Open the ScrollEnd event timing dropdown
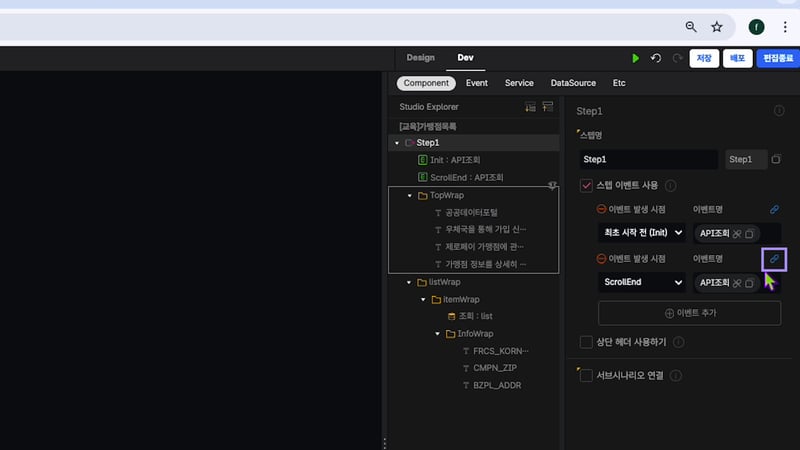 point(642,282)
